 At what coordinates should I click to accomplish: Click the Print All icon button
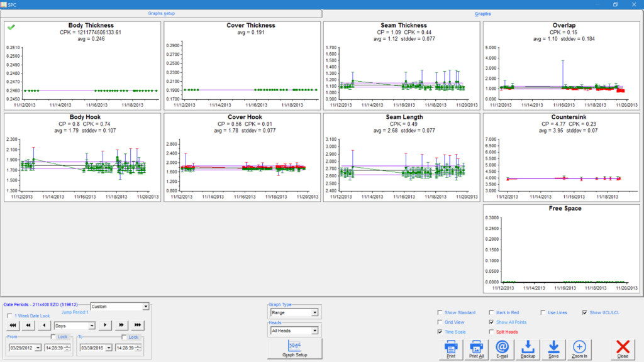[476, 349]
